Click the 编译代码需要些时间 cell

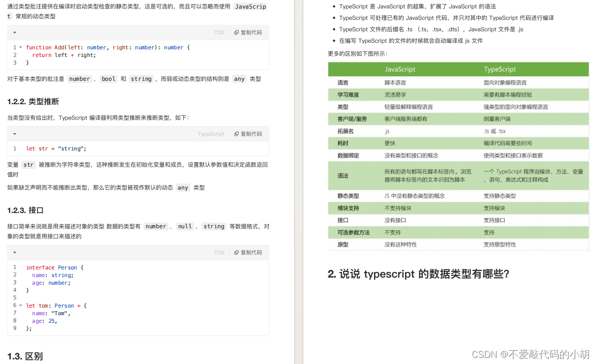point(507,143)
